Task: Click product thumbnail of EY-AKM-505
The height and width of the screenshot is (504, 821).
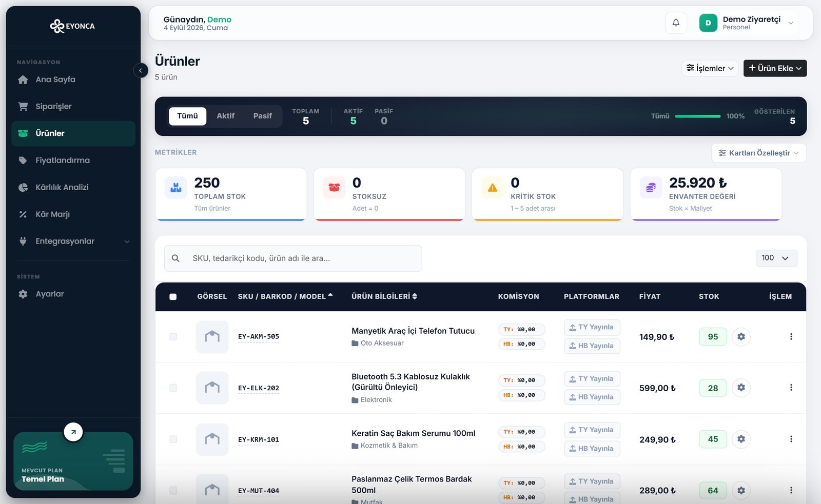Action: click(x=212, y=336)
